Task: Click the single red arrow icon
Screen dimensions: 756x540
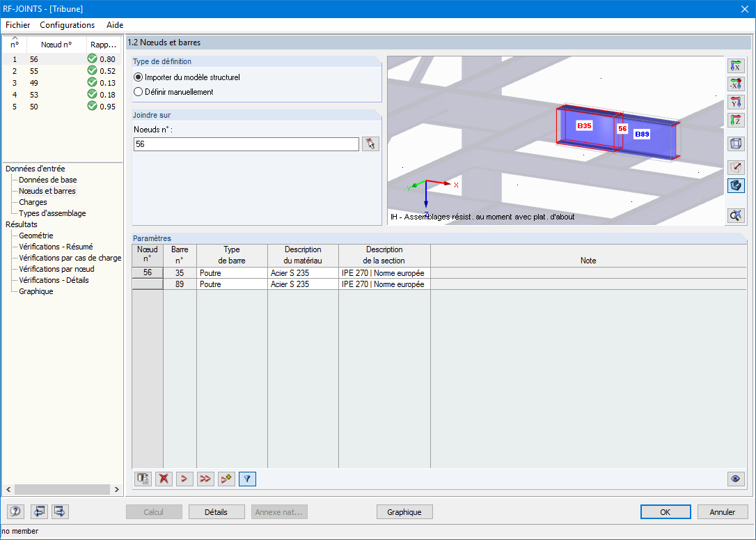Action: click(x=184, y=479)
